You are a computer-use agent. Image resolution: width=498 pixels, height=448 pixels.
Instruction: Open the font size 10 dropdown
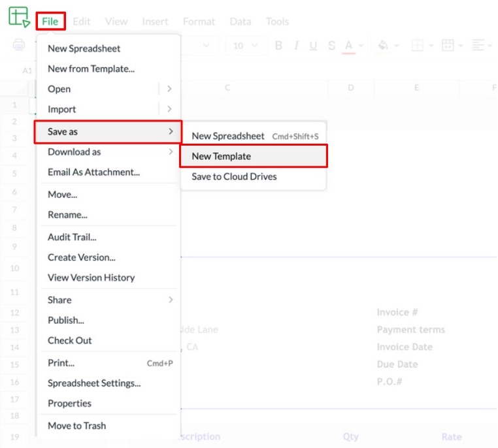246,46
